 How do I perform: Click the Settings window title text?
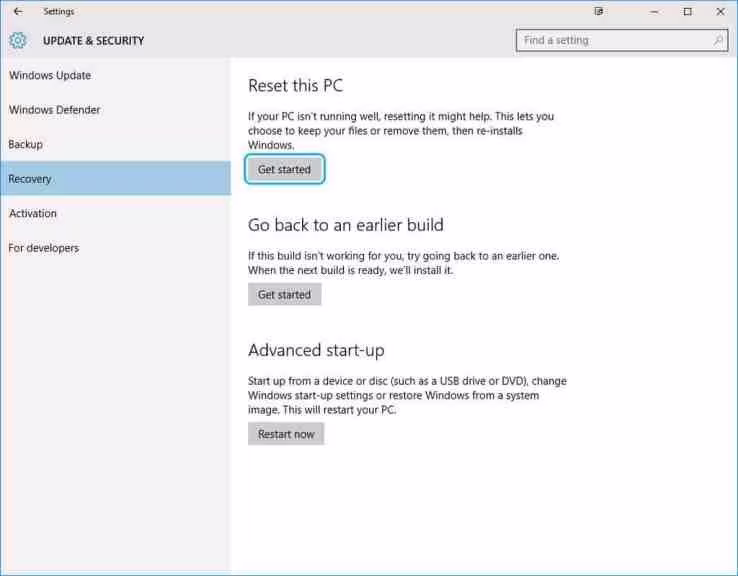(x=59, y=11)
